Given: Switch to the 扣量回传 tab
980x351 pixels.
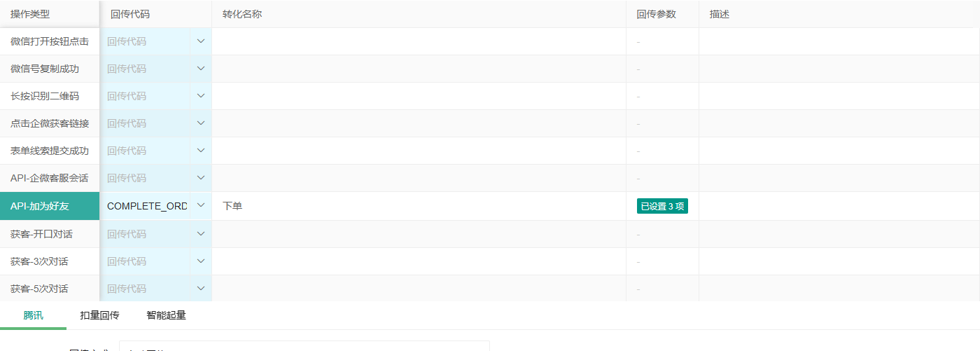Looking at the screenshot, I should click(99, 315).
